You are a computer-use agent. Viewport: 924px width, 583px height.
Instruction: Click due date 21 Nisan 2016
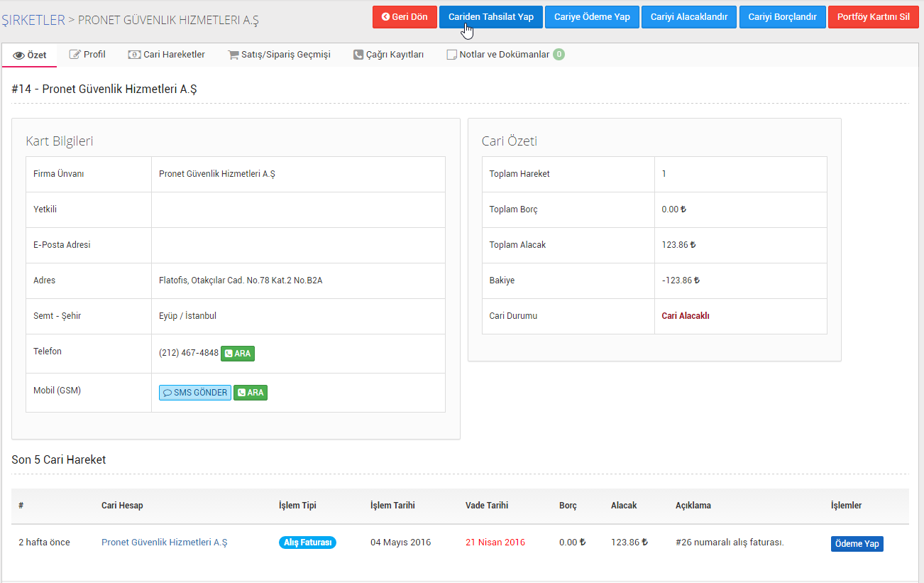pos(495,542)
